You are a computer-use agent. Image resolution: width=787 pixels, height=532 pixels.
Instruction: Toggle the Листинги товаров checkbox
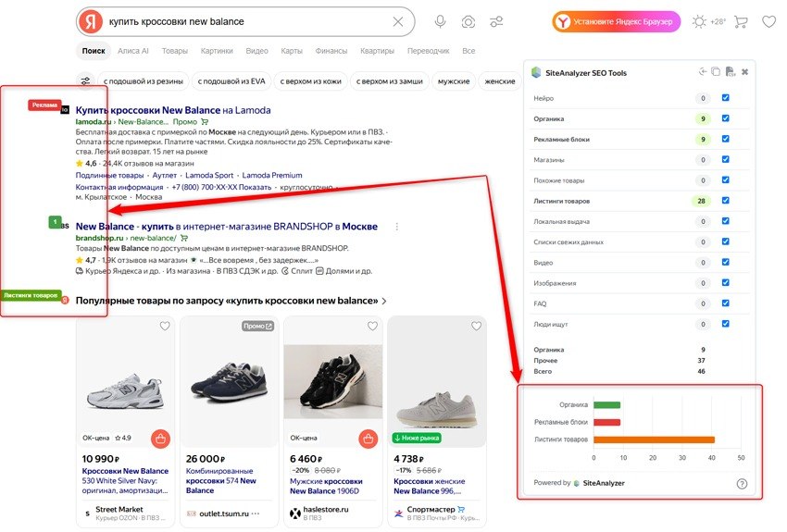[x=725, y=200]
